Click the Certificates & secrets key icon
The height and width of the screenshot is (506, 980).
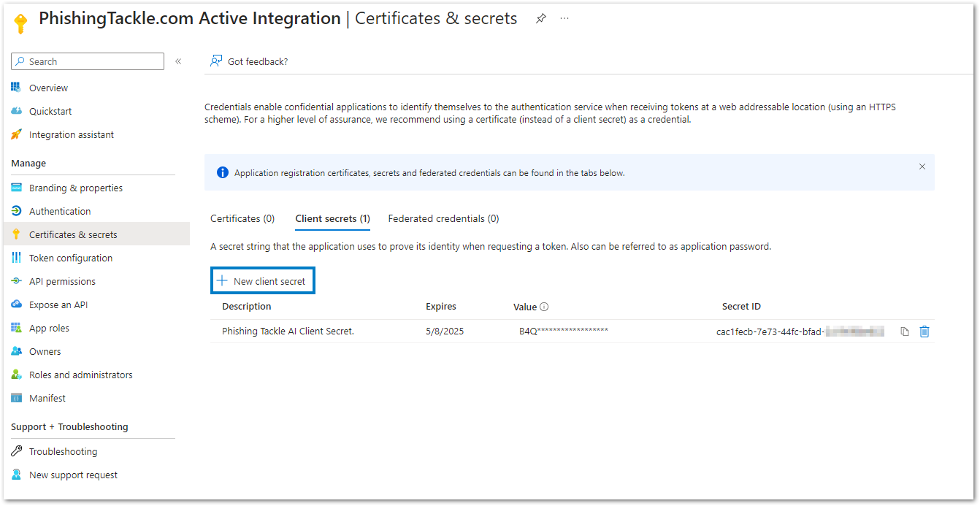(16, 234)
